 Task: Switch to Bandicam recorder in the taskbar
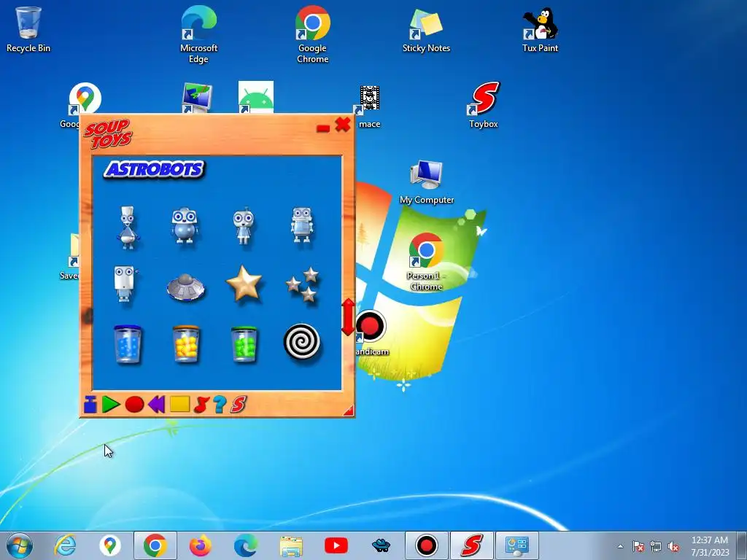tap(426, 545)
